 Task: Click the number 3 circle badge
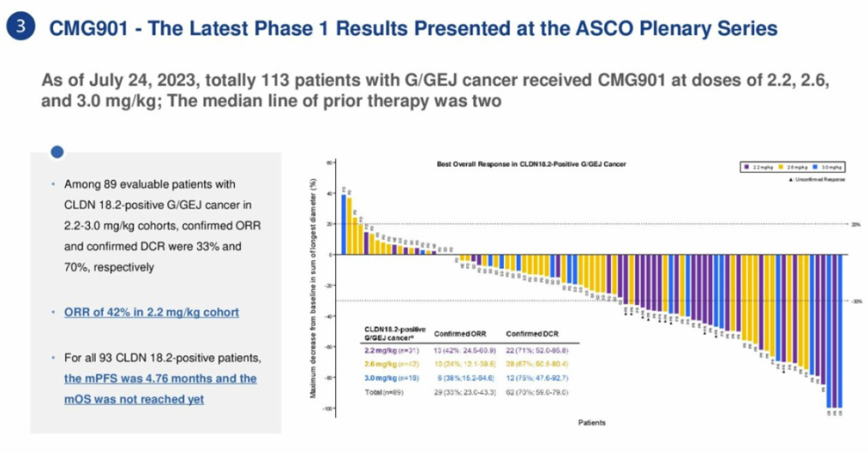click(21, 27)
